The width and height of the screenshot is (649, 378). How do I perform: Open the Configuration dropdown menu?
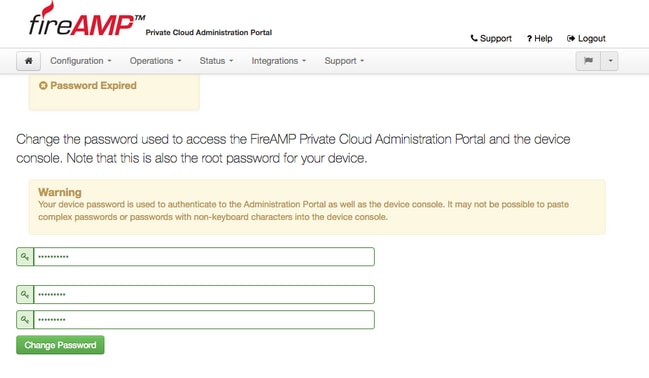81,61
